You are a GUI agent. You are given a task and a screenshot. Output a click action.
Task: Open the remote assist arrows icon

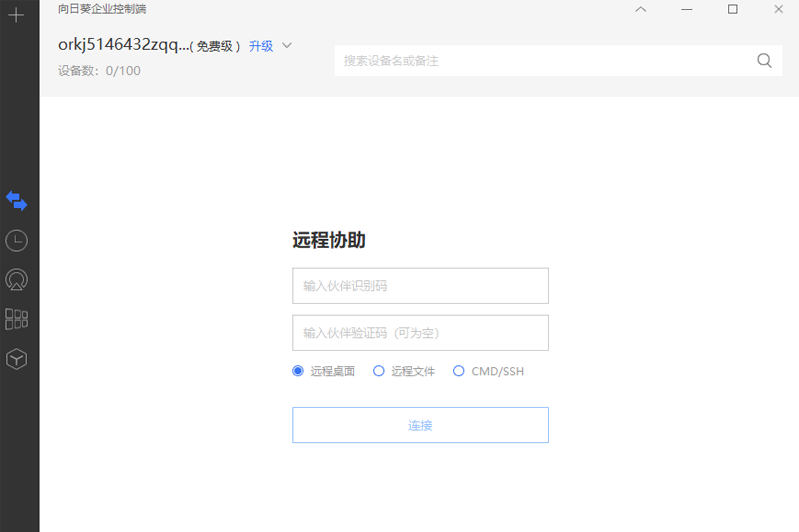(16, 200)
